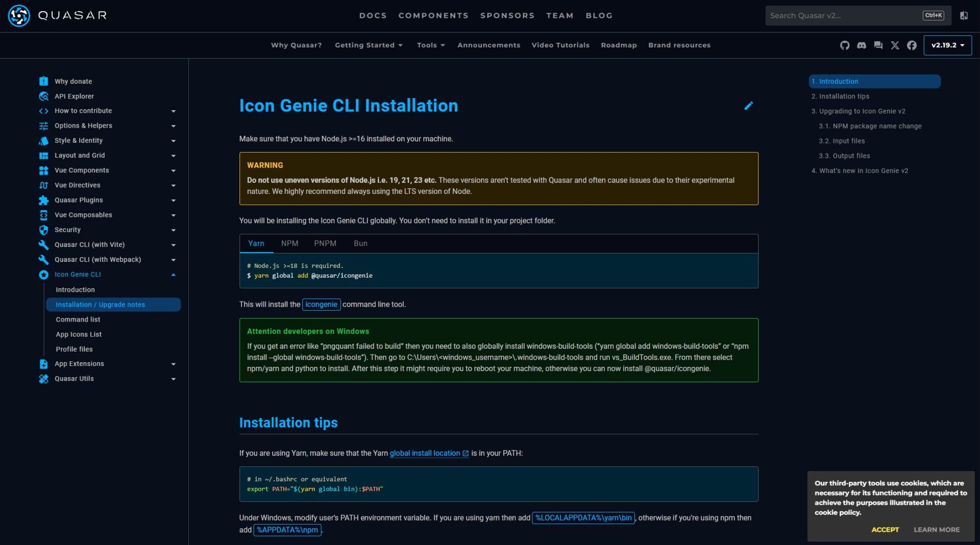Click the forum chat icon in header
The height and width of the screenshot is (545, 980).
878,45
